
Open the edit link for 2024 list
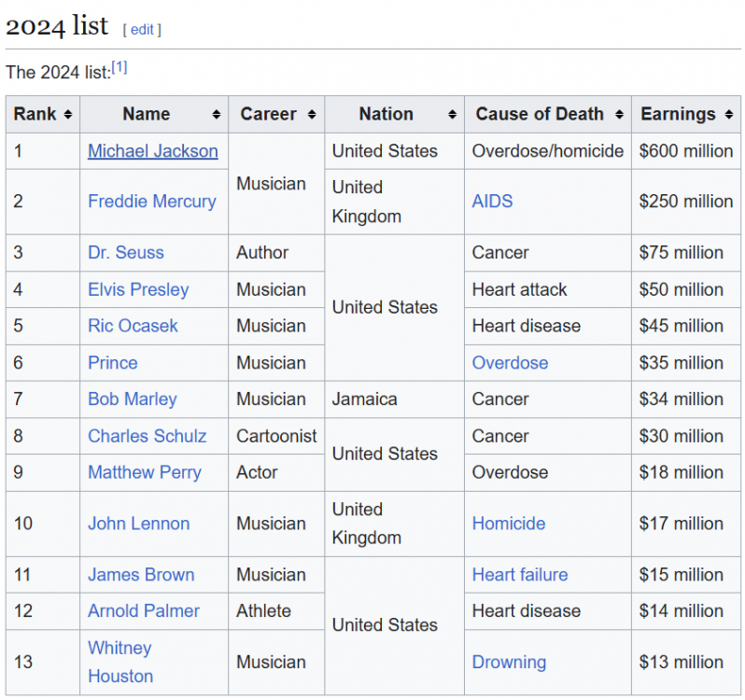[x=142, y=29]
